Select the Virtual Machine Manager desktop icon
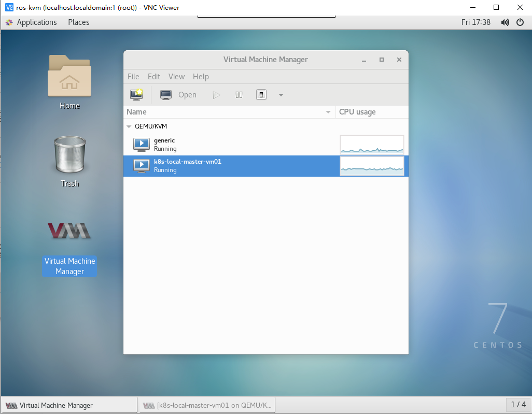532x414 pixels. (x=69, y=249)
